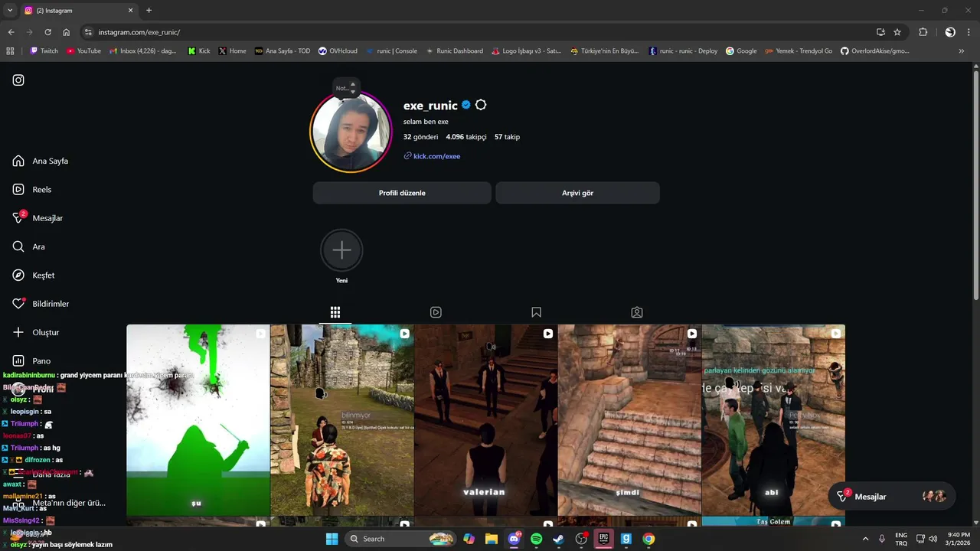Open the floating Mesajlar chat button
Image resolution: width=980 pixels, height=551 pixels.
pos(892,497)
